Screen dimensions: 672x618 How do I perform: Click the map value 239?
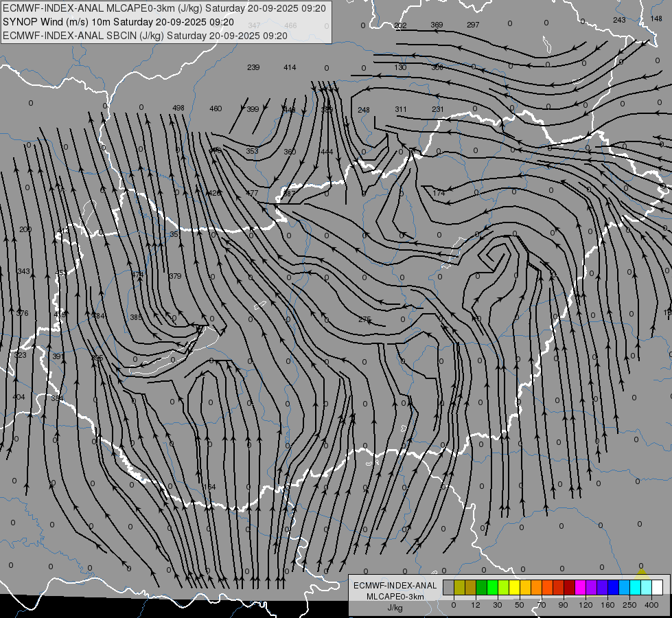tap(253, 67)
